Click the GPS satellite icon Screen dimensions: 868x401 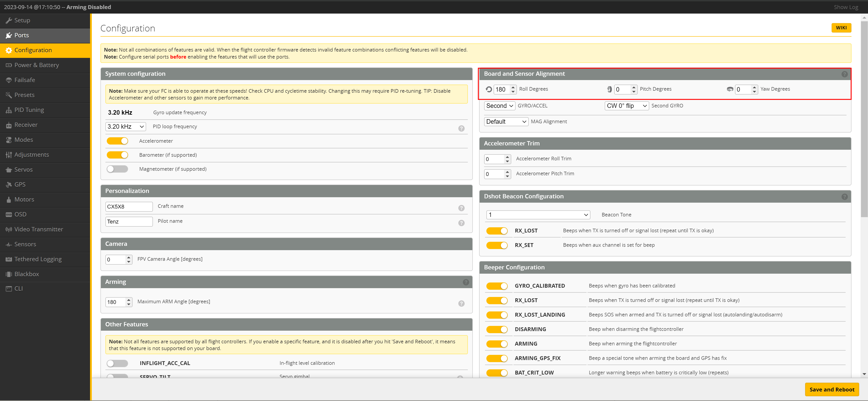[9, 185]
